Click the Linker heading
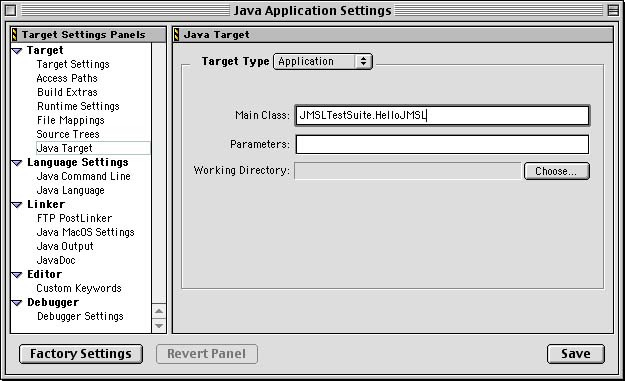Viewport: 625px width, 381px height. (46, 204)
